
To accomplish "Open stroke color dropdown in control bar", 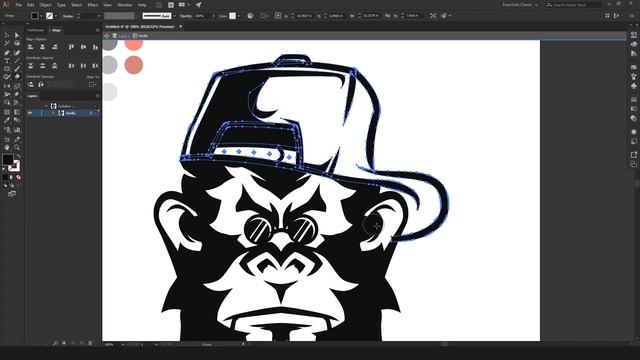I will 56,16.
